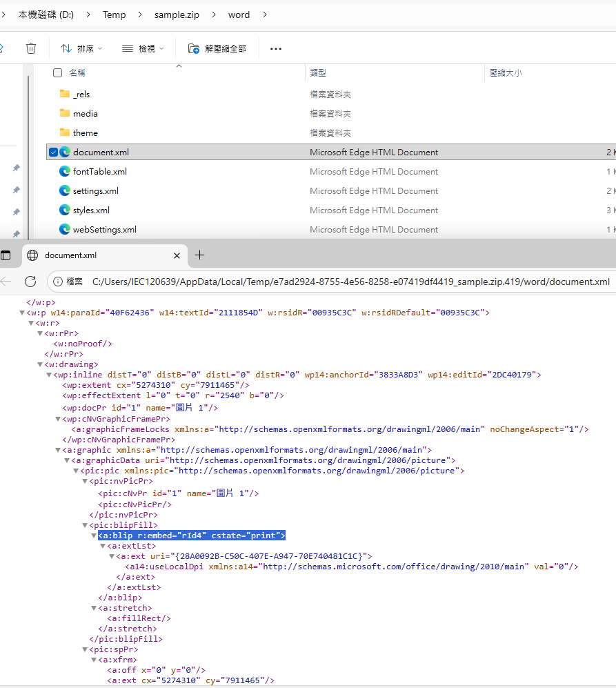This screenshot has width=616, height=688.
Task: Open the 檢視 view dropdown
Action: pyautogui.click(x=141, y=48)
